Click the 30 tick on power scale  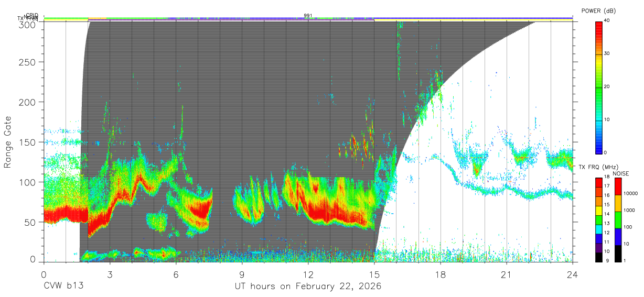coord(607,54)
